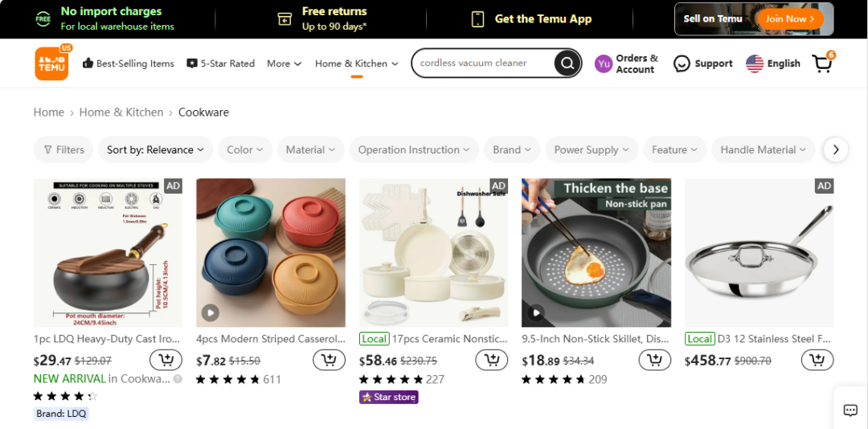Viewport: 868px width, 429px height.
Task: Go to Home breadcrumb link
Action: [48, 112]
